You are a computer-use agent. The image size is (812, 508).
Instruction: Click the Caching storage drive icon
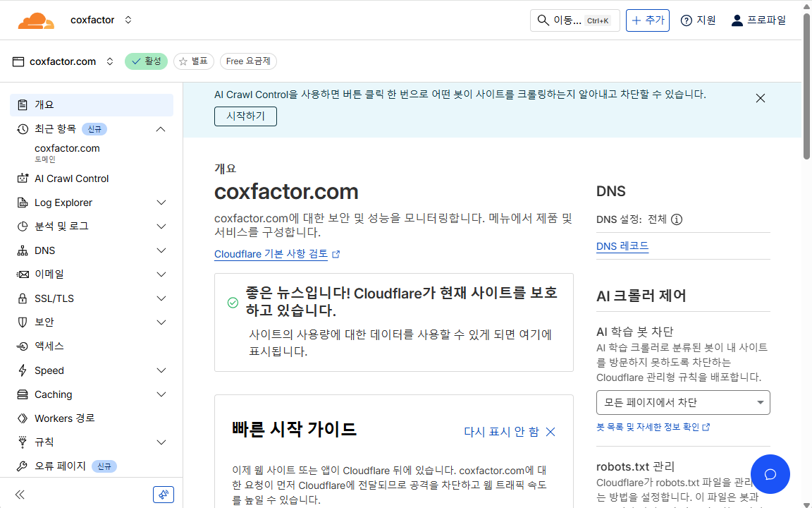click(23, 394)
